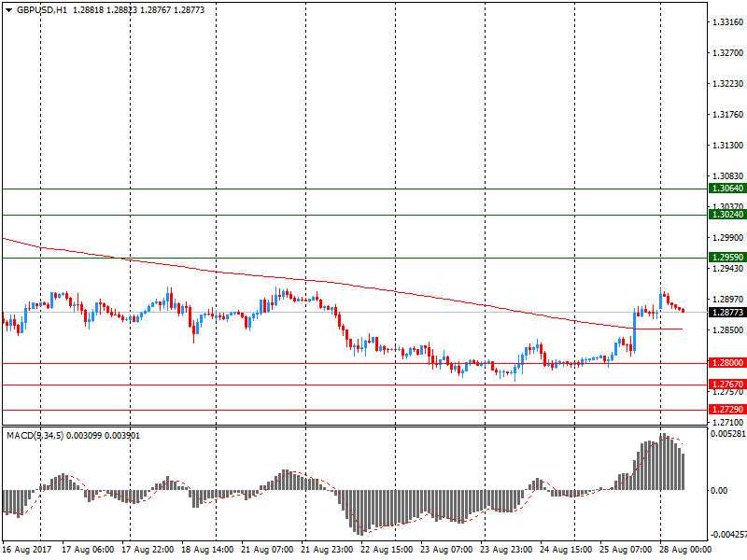747x560 pixels.
Task: Click the current price label 1.28773
Action: coord(727,313)
